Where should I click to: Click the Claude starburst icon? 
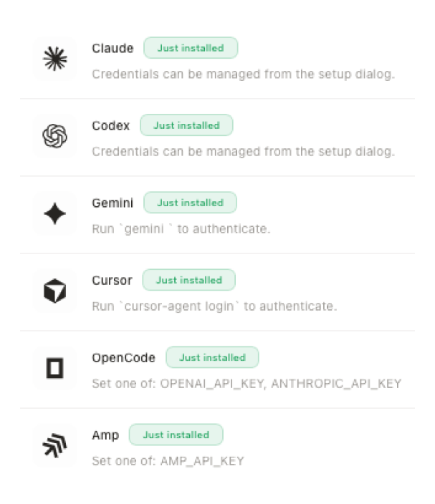[x=54, y=59]
